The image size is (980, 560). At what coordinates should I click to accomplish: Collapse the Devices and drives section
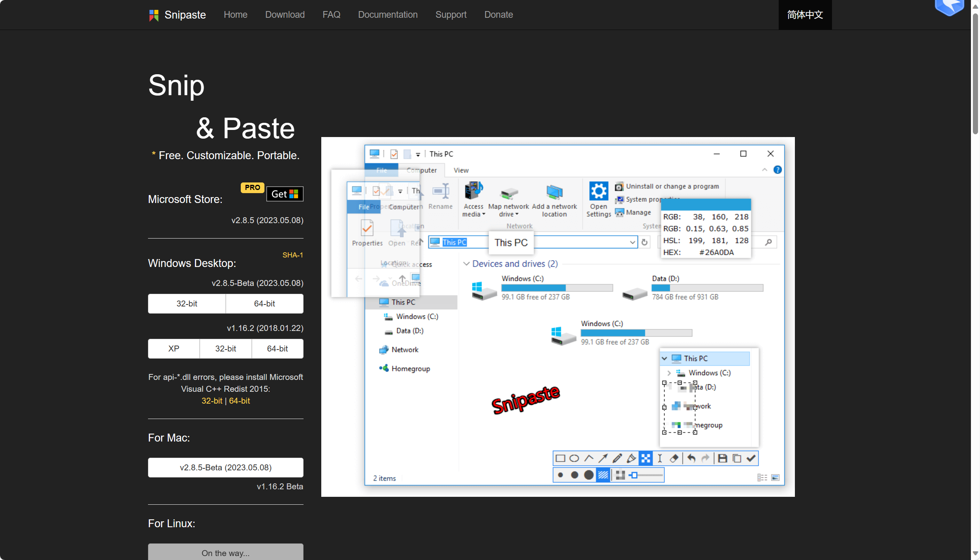coord(467,264)
